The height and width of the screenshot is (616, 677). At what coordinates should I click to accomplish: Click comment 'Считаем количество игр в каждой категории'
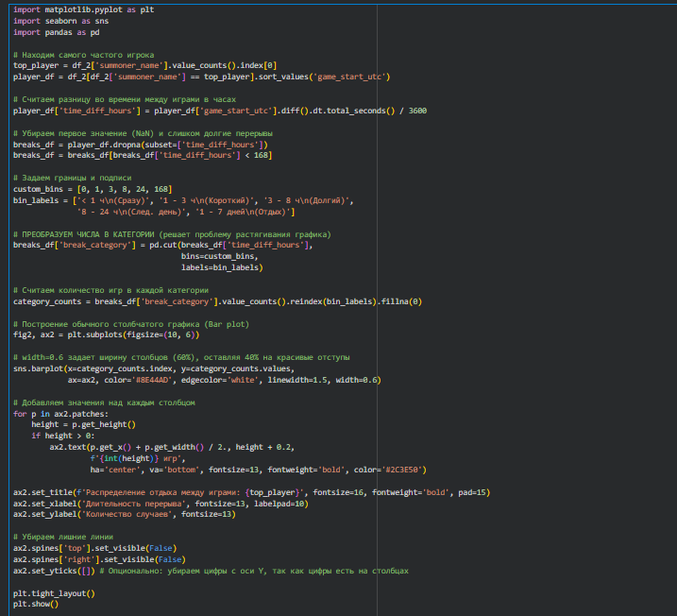click(x=110, y=290)
